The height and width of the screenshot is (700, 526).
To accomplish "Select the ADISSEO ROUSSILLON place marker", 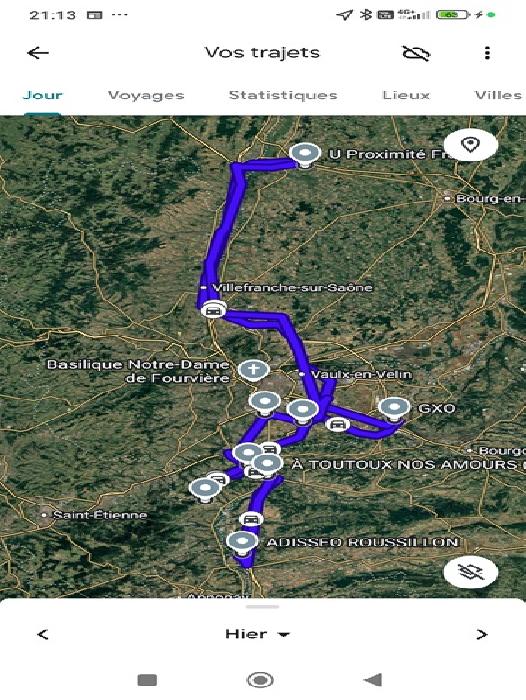I will tap(242, 543).
